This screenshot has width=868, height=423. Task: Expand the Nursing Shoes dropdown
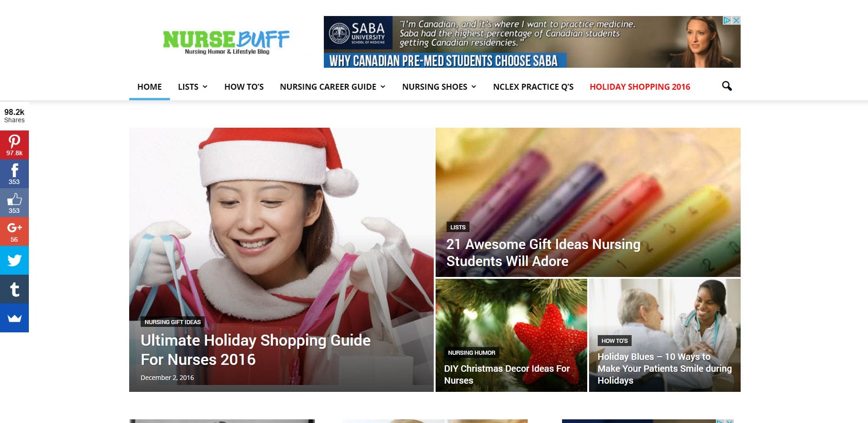(439, 87)
